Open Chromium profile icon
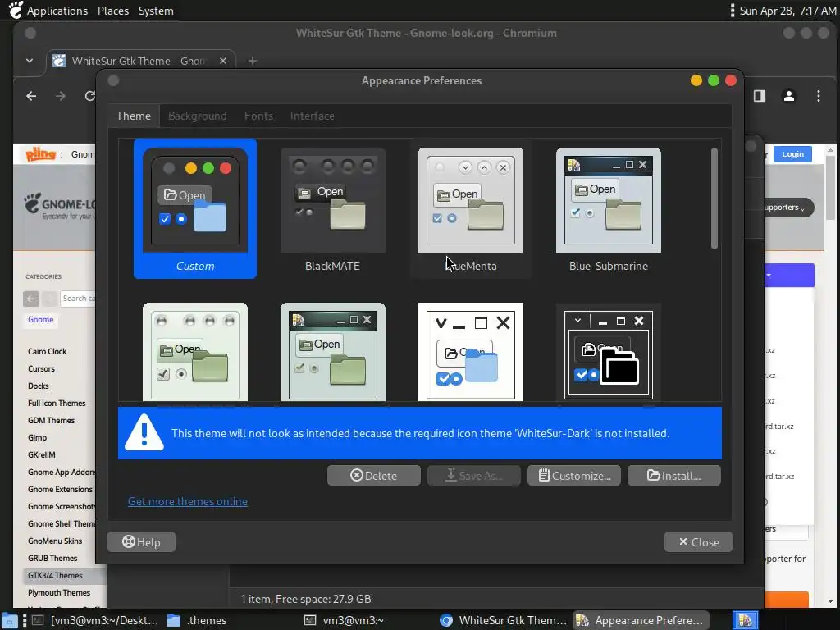Screen dimensions: 840x630 [789, 96]
